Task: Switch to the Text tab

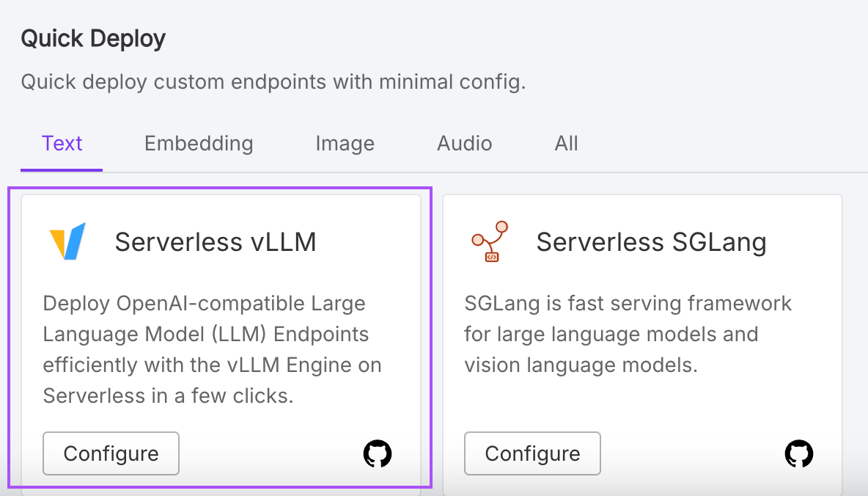Action: coord(62,144)
